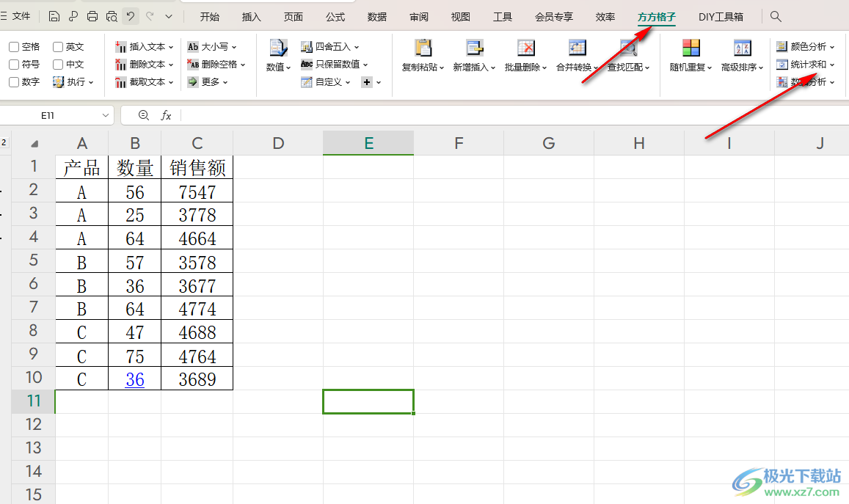
Task: Open the 复制粘贴 (copy paste) tool
Action: (423, 56)
